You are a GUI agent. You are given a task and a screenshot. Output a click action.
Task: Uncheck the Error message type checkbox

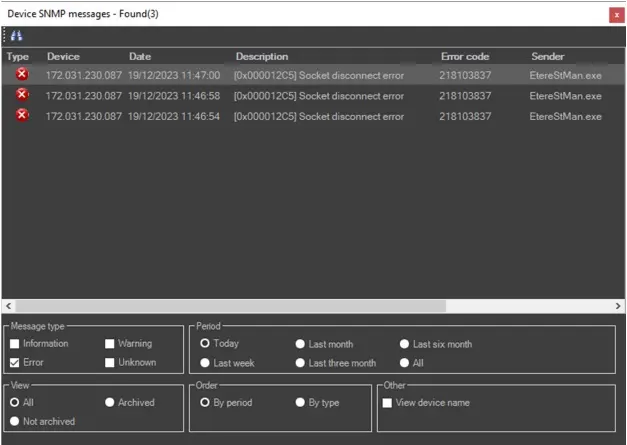(14, 362)
